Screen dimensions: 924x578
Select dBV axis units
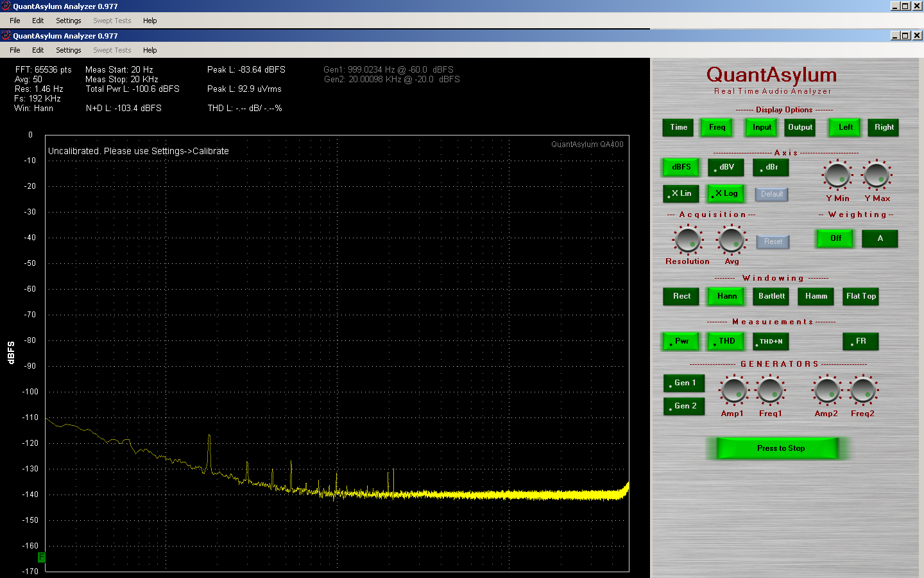click(726, 167)
